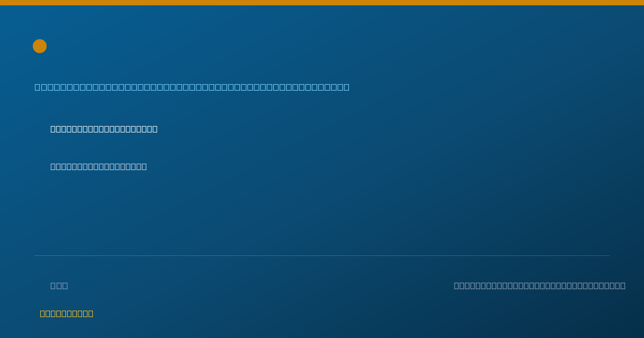Image resolution: width=644 pixels, height=338 pixels.
Task: Select the three-character gray footer text
Action: (59, 285)
